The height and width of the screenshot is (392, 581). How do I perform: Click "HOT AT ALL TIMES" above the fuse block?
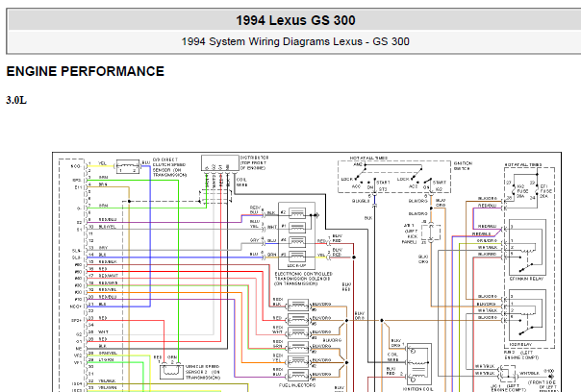pos(523,164)
